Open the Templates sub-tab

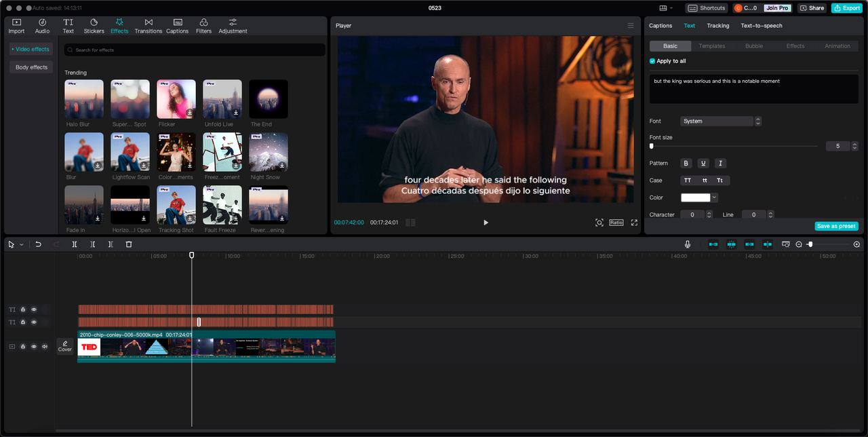click(712, 46)
